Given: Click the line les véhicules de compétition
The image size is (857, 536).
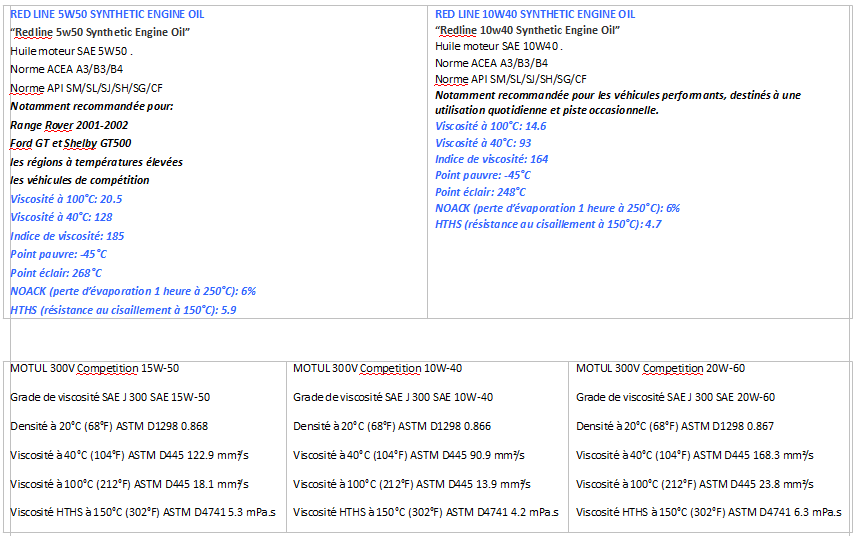Looking at the screenshot, I should tap(80, 180).
